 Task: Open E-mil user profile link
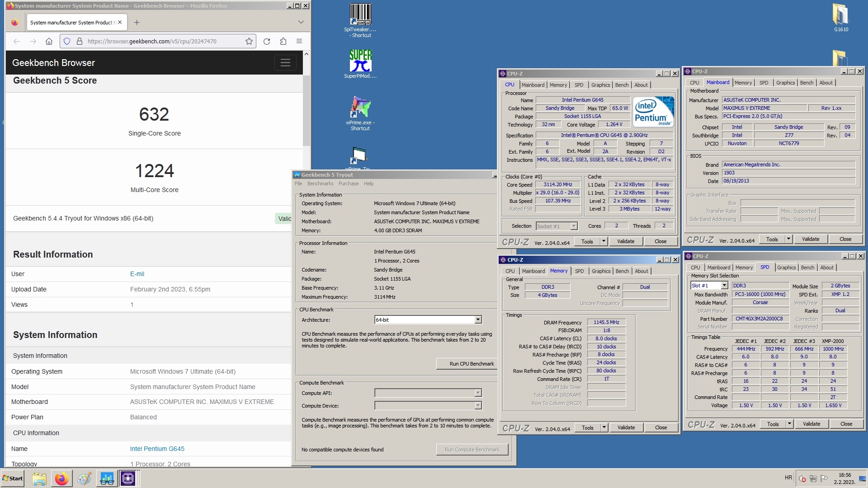[137, 274]
